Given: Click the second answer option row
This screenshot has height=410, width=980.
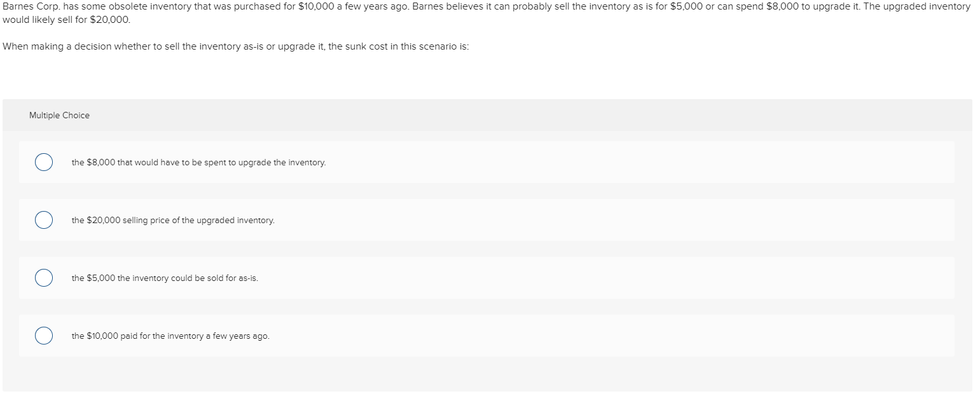Looking at the screenshot, I should click(382, 220).
